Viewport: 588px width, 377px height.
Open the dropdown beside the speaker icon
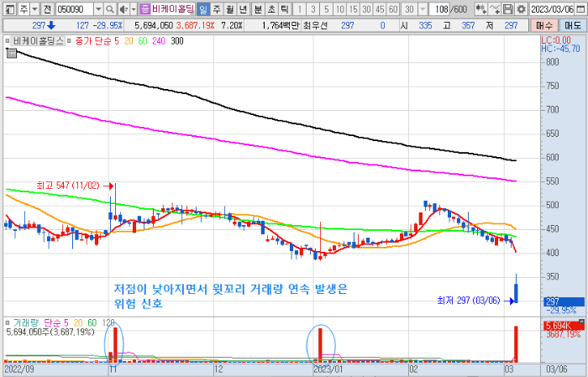pyautogui.click(x=134, y=9)
